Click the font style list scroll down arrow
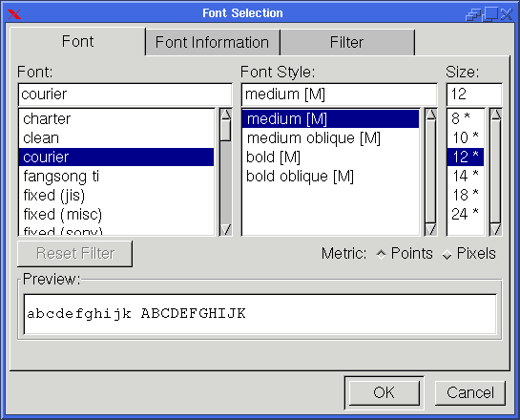This screenshot has height=420, width=520. (x=430, y=229)
